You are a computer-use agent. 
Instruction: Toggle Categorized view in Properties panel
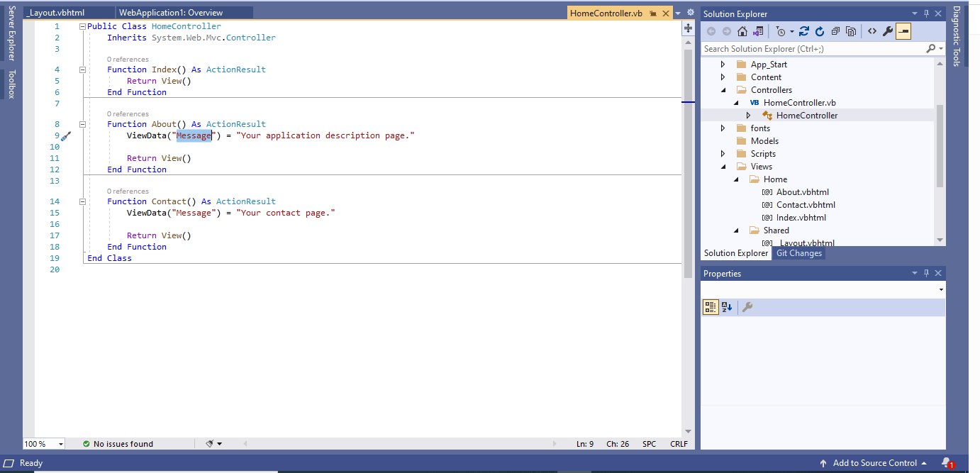(710, 307)
